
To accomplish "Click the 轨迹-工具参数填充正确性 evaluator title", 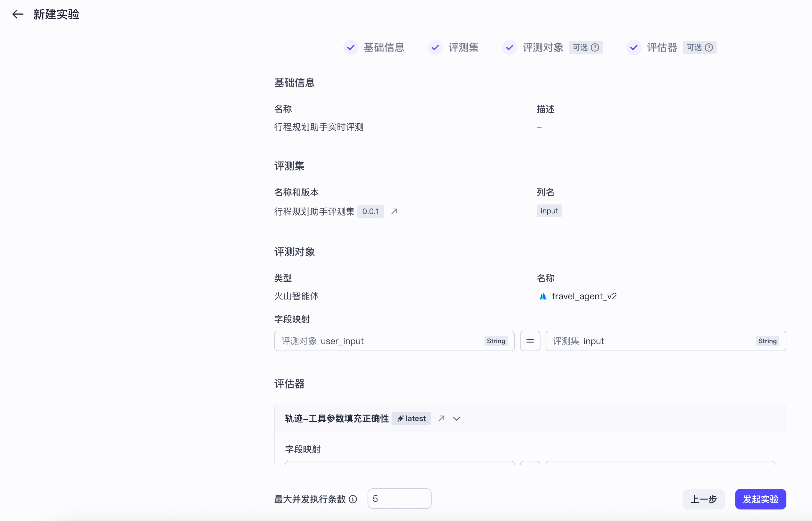I will 337,419.
